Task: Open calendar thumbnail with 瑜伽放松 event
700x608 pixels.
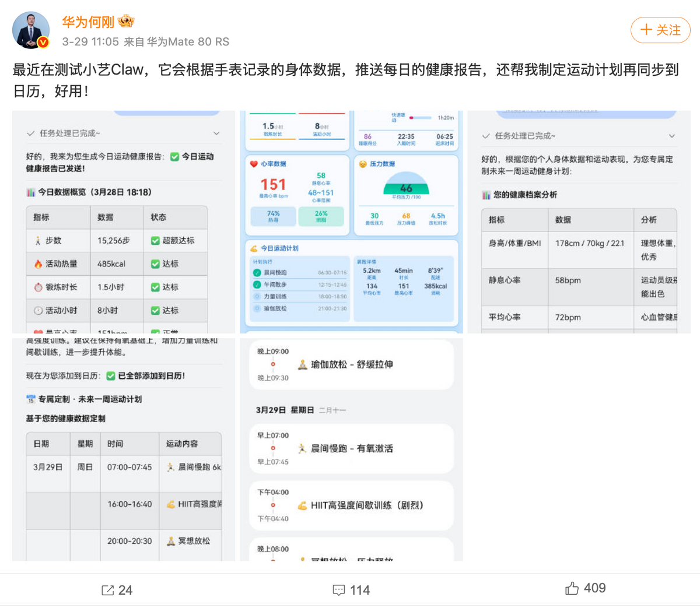Action: pyautogui.click(x=351, y=449)
